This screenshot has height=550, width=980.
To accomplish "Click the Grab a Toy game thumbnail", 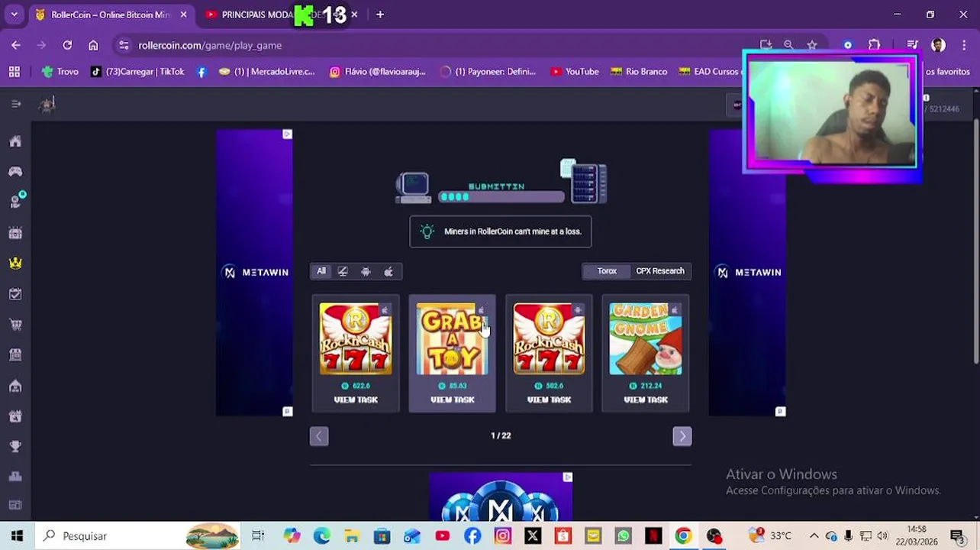I will 453,339.
